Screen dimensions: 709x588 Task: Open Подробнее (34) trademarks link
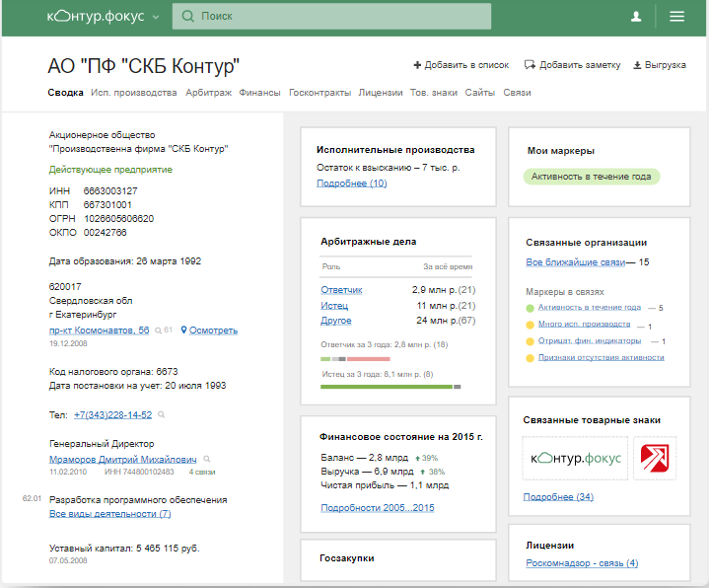(x=558, y=497)
